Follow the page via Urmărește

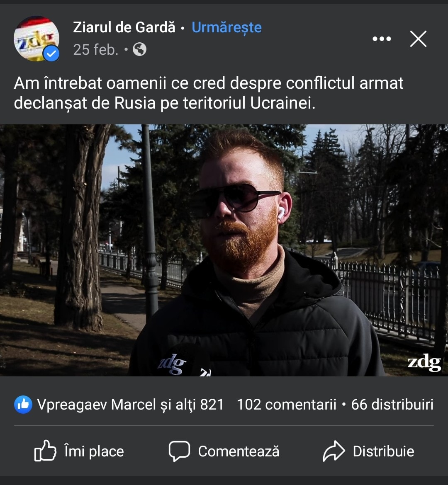(x=226, y=27)
